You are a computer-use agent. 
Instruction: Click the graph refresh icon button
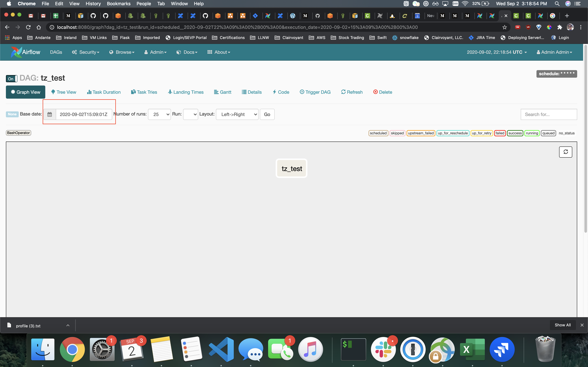click(x=565, y=152)
